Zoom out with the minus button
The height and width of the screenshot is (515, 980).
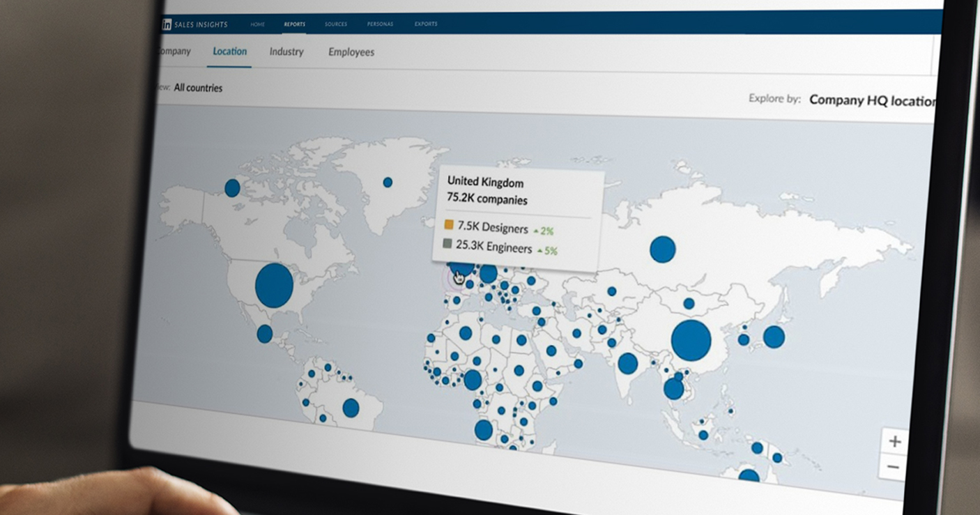894,468
